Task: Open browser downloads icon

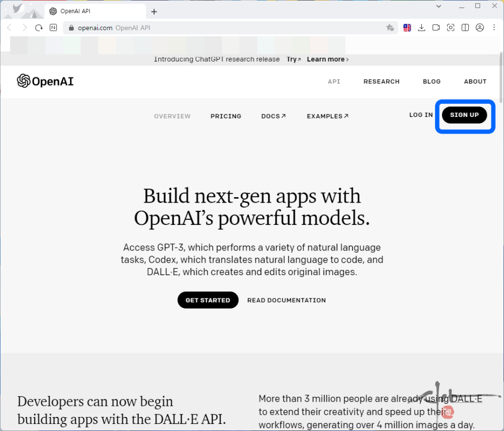Action: click(421, 28)
